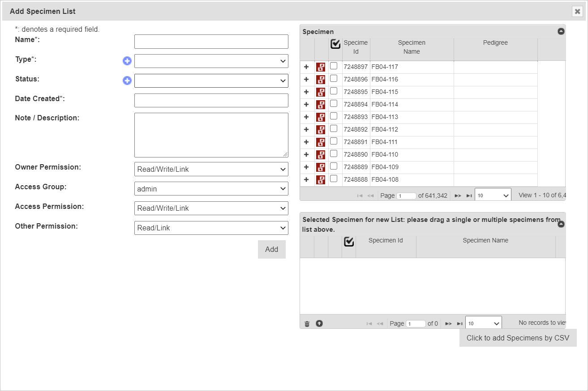This screenshot has height=391, width=588.
Task: Expand row details for specimen FB04-114
Action: (x=306, y=104)
